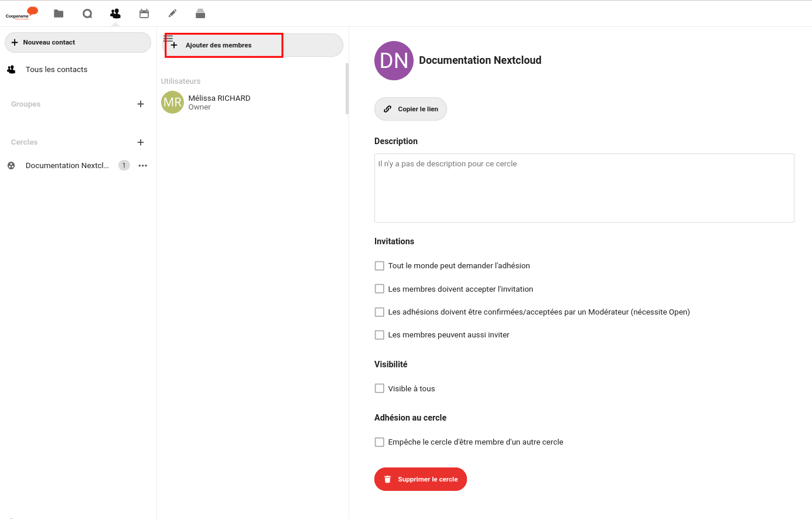Toggle the 'Visible à tous' checkbox
Image resolution: width=812 pixels, height=519 pixels.
point(380,388)
